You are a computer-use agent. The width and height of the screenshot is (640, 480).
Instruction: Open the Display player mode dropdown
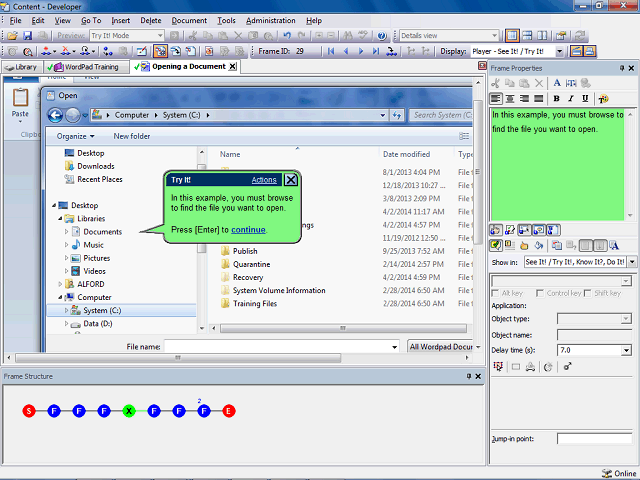coord(560,51)
